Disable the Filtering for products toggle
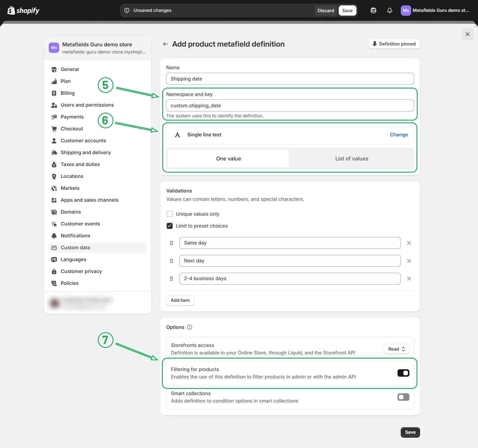The width and height of the screenshot is (478, 448). pyautogui.click(x=403, y=373)
